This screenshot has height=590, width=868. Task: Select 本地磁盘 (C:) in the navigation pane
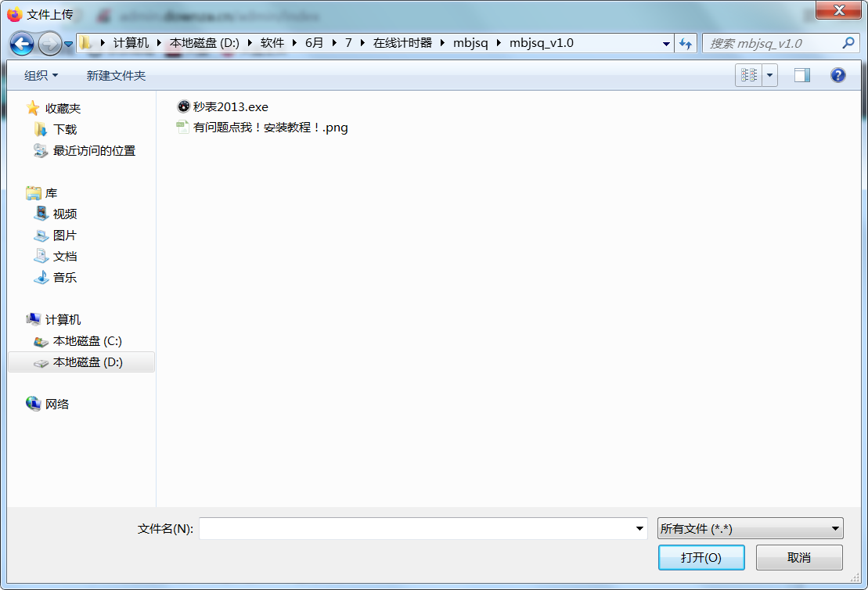click(x=87, y=341)
